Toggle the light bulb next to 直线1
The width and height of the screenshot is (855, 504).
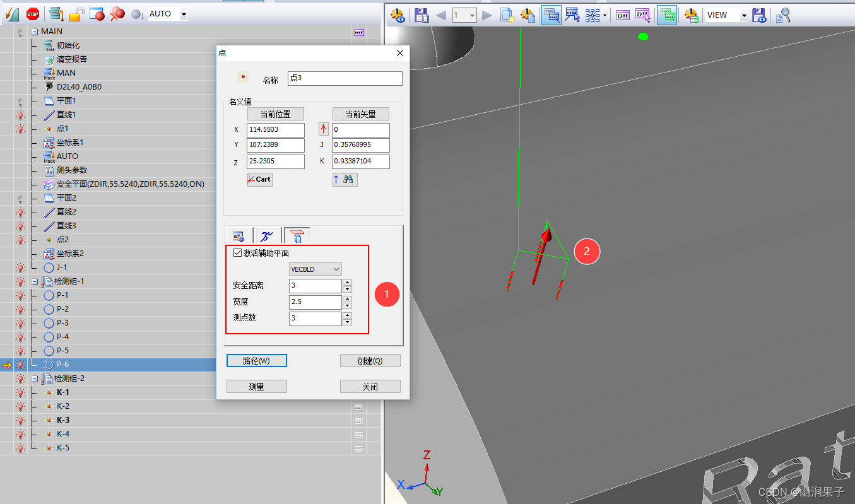point(20,115)
